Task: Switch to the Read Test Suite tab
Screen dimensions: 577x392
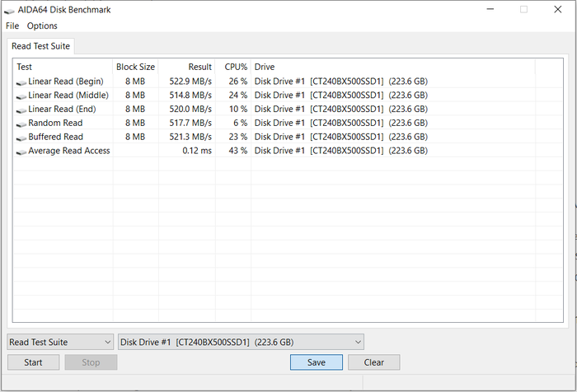Action: coord(40,46)
